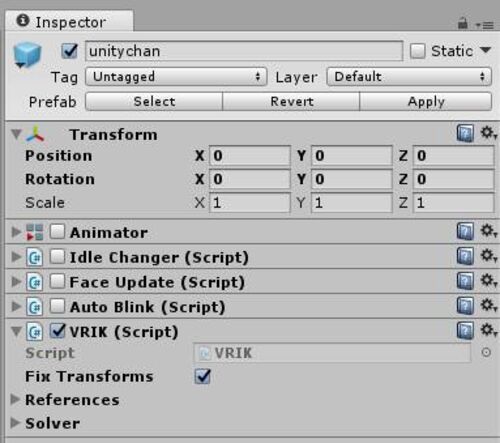Viewport: 500px width, 443px height.
Task: Open Face Update script help icon
Action: [465, 281]
